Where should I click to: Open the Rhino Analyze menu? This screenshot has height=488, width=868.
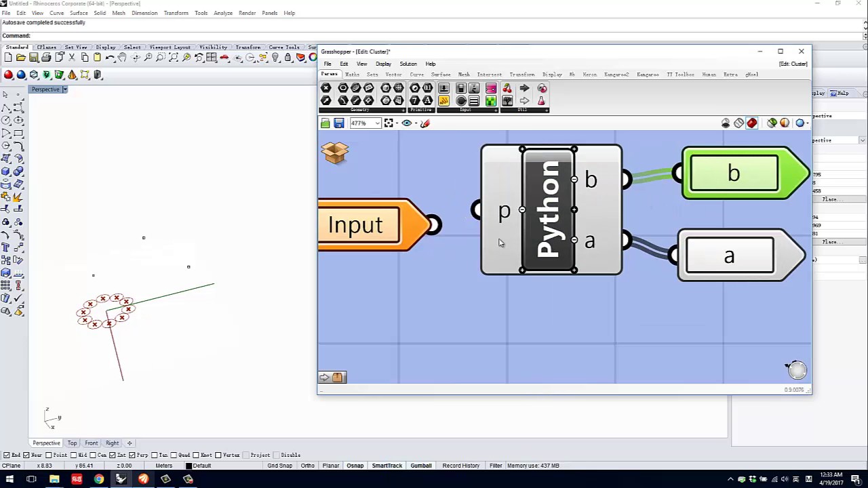223,13
